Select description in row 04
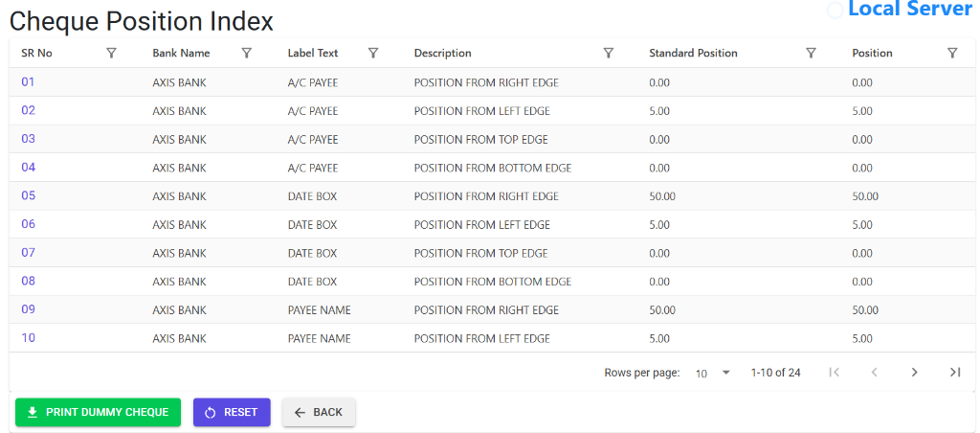 pyautogui.click(x=493, y=168)
